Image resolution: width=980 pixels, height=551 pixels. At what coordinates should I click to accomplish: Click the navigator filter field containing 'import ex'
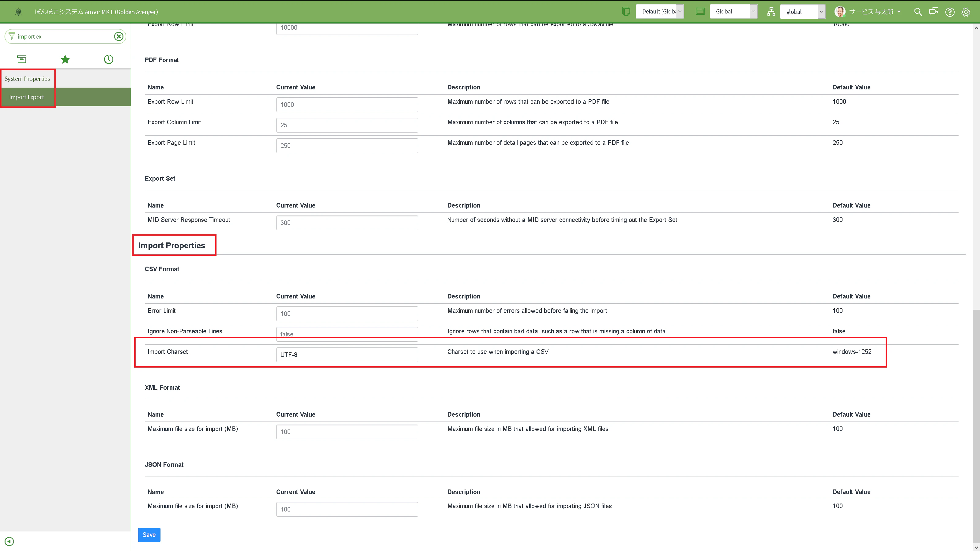point(65,36)
